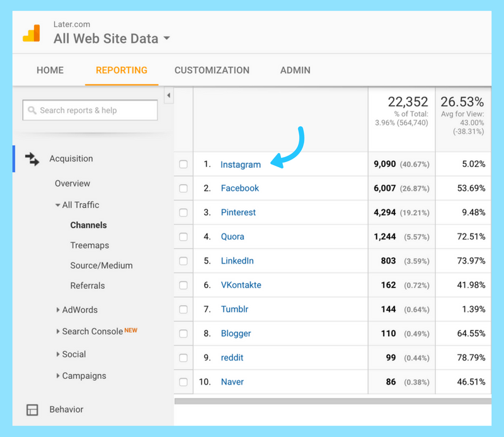Open the CUSTOMIZATION tab
504x437 pixels.
212,70
